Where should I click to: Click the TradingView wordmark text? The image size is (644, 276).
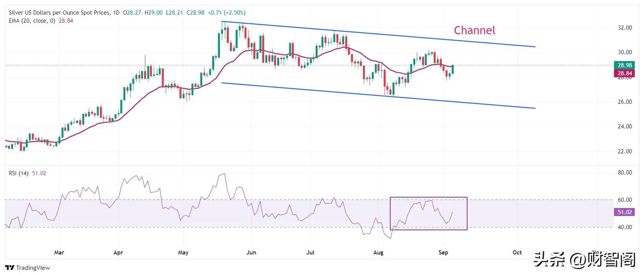[x=33, y=268]
